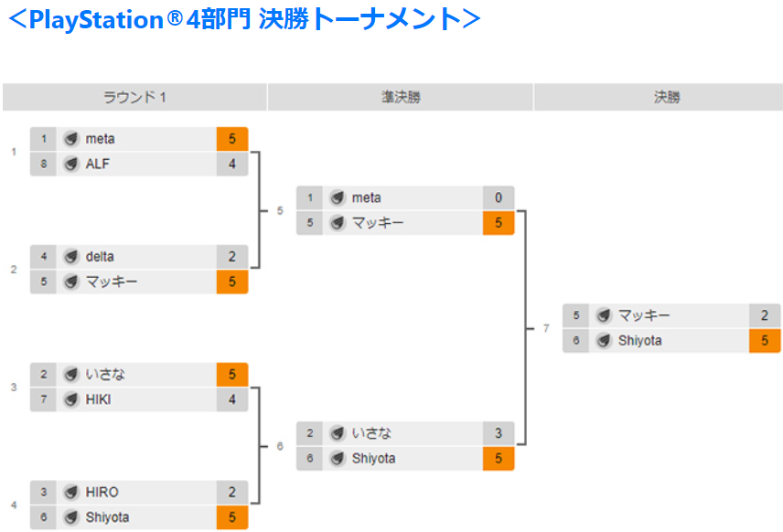
Task: Open the PlayStation 4部門 決勝トーナメント title
Action: point(245,19)
